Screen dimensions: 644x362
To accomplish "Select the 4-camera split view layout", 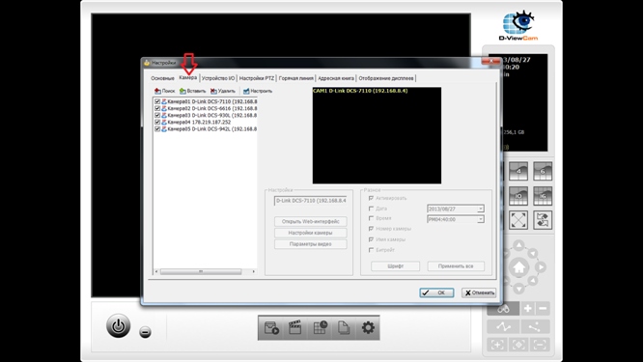I will pos(518,171).
